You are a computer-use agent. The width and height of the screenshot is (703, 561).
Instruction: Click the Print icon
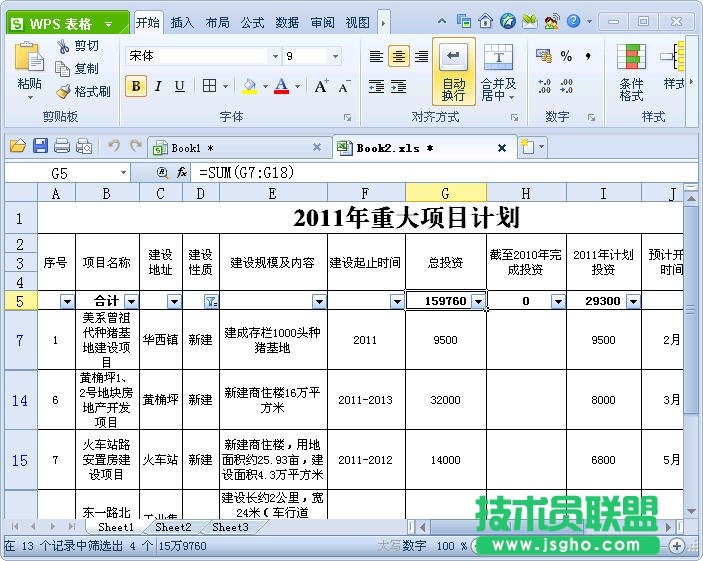pos(61,147)
